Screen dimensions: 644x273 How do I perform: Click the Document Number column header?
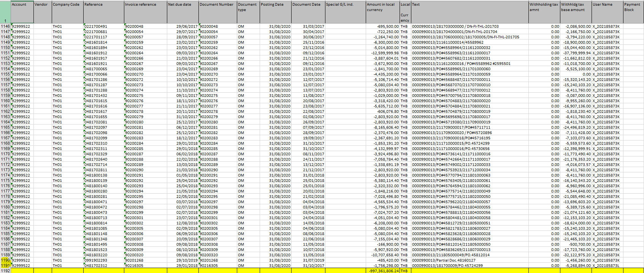pyautogui.click(x=218, y=12)
